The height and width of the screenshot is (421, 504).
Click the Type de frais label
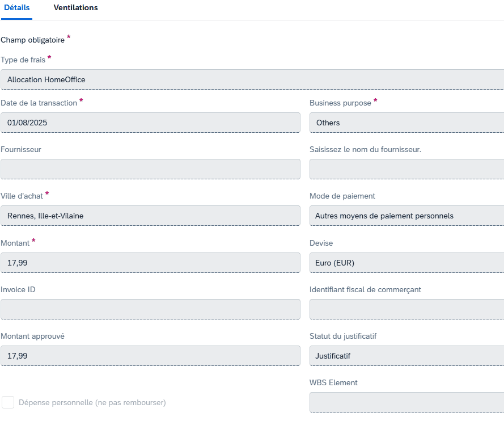click(23, 60)
